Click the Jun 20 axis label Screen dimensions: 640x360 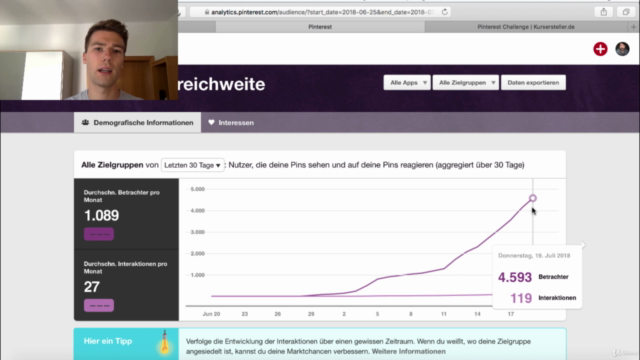211,314
